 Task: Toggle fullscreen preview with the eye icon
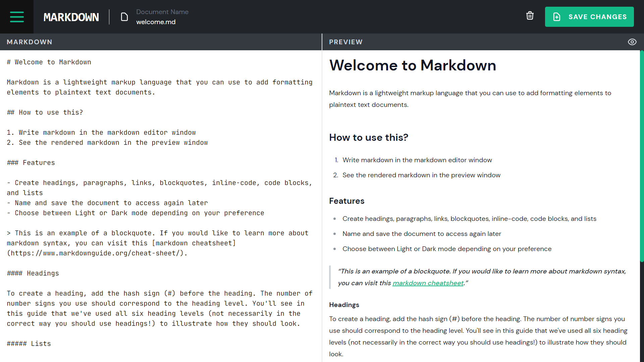(x=633, y=42)
